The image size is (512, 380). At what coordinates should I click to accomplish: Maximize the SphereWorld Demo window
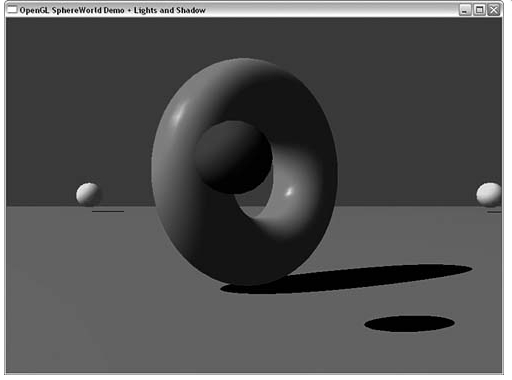pos(479,10)
